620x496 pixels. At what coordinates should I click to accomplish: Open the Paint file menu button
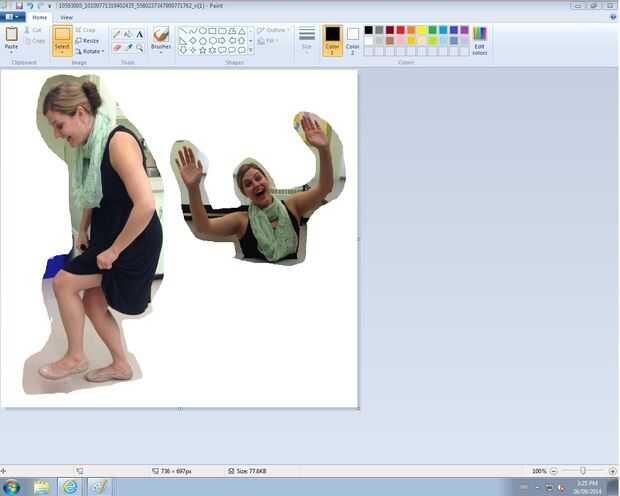click(x=13, y=17)
